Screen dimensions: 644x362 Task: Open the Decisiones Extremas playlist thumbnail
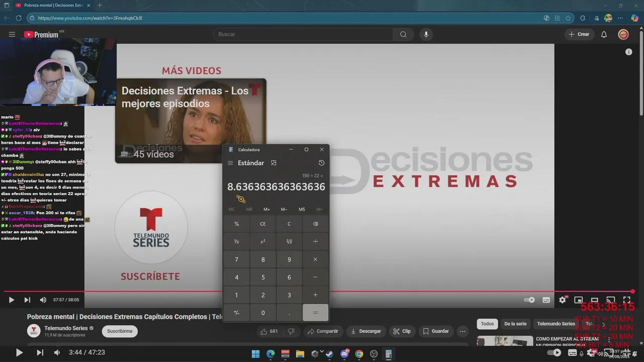point(191,121)
